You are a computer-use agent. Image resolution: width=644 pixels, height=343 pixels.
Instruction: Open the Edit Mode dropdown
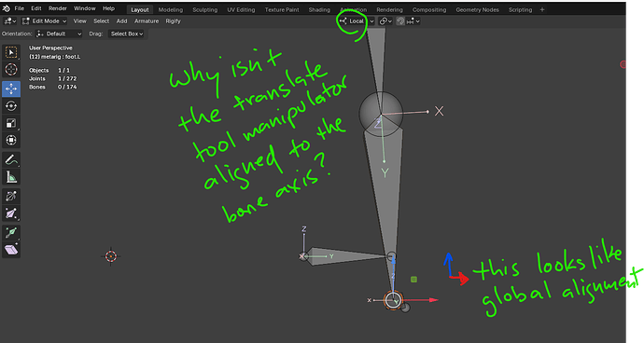[x=44, y=21]
